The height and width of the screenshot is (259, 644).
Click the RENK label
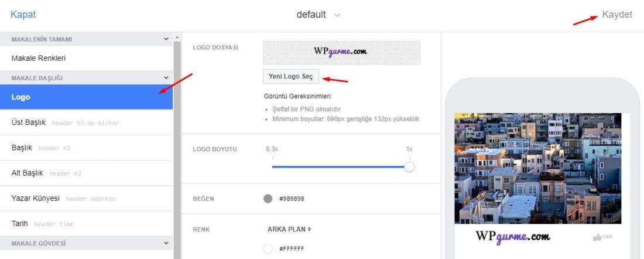click(201, 229)
